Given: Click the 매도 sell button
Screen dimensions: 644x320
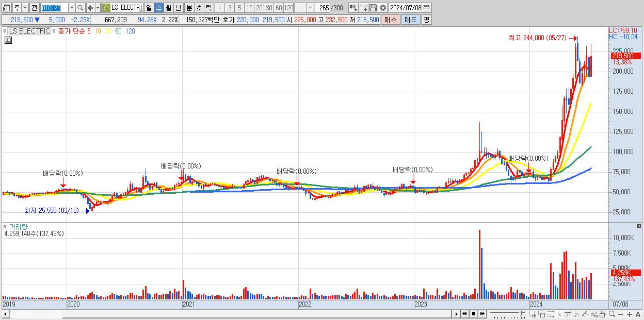Looking at the screenshot, I should [x=410, y=20].
